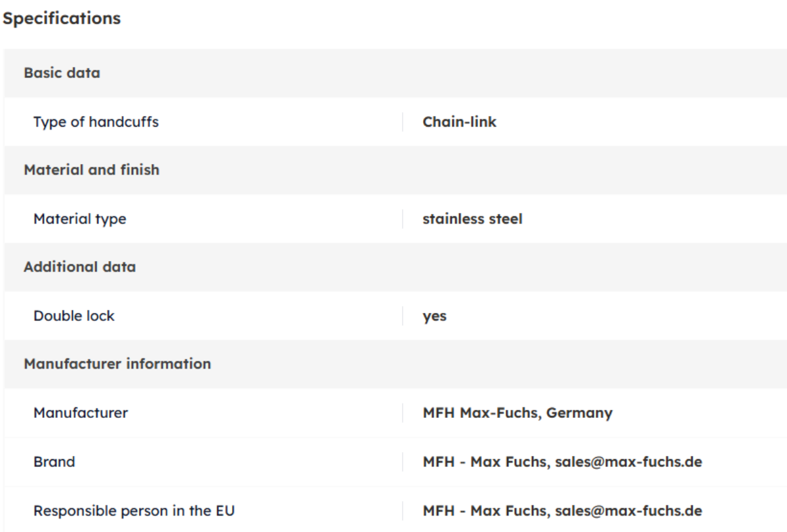Click the divider beside the Chain-link value
The height and width of the screenshot is (532, 787).
coord(402,122)
